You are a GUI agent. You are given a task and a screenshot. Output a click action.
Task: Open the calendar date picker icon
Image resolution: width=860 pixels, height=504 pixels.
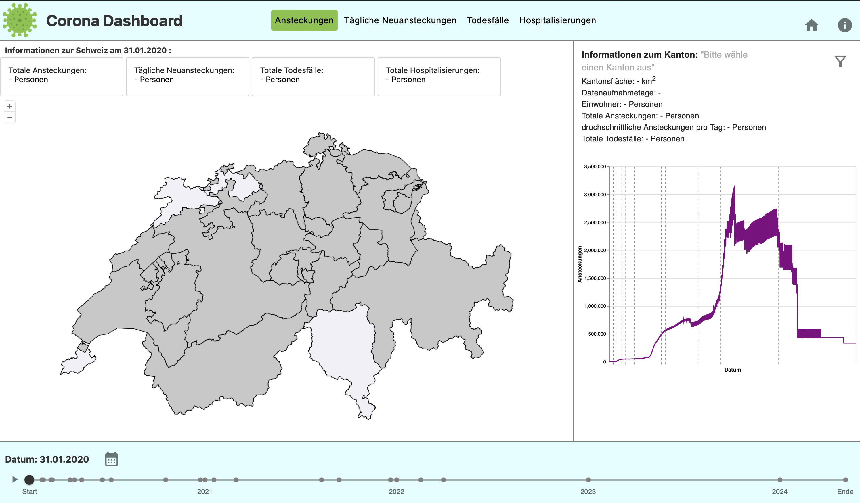[111, 459]
